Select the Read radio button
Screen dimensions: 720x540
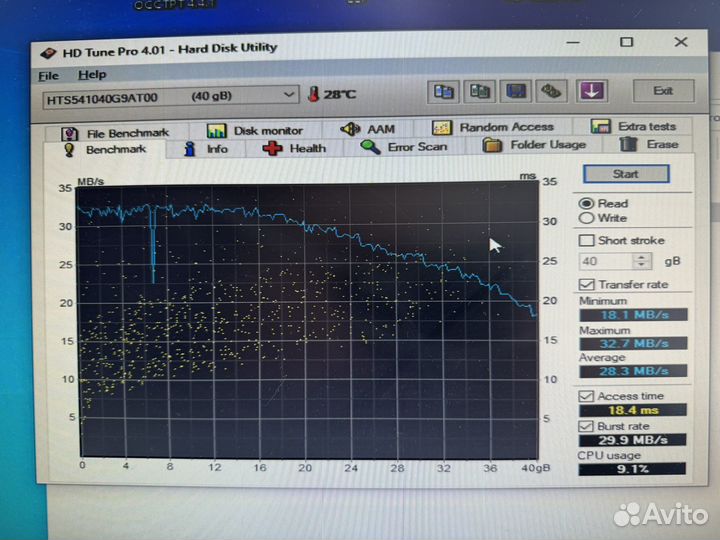pyautogui.click(x=586, y=203)
